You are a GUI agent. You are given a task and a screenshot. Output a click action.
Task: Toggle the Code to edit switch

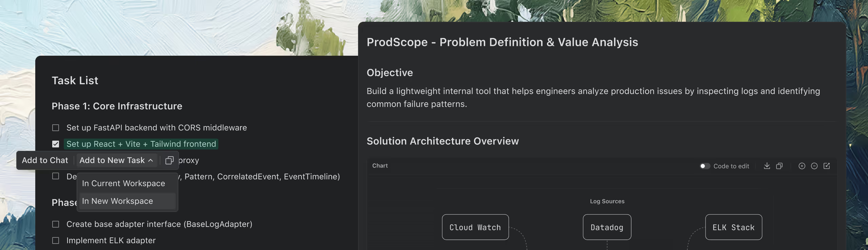pos(705,166)
